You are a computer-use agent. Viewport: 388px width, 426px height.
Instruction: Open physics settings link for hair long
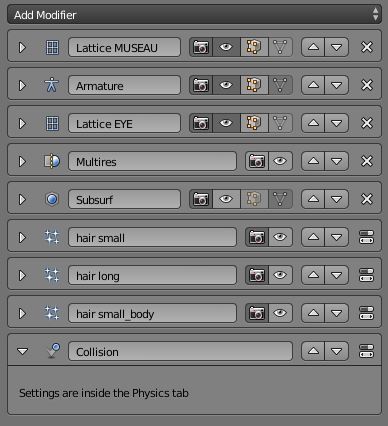pyautogui.click(x=366, y=275)
